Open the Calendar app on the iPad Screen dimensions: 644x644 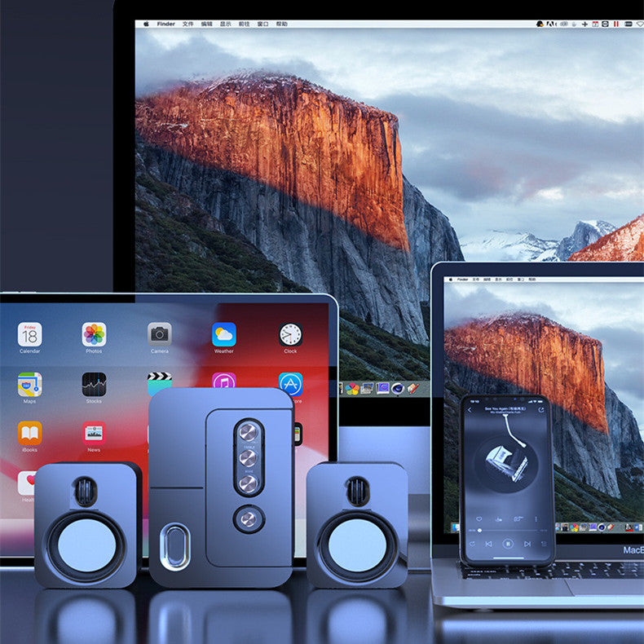pyautogui.click(x=29, y=334)
